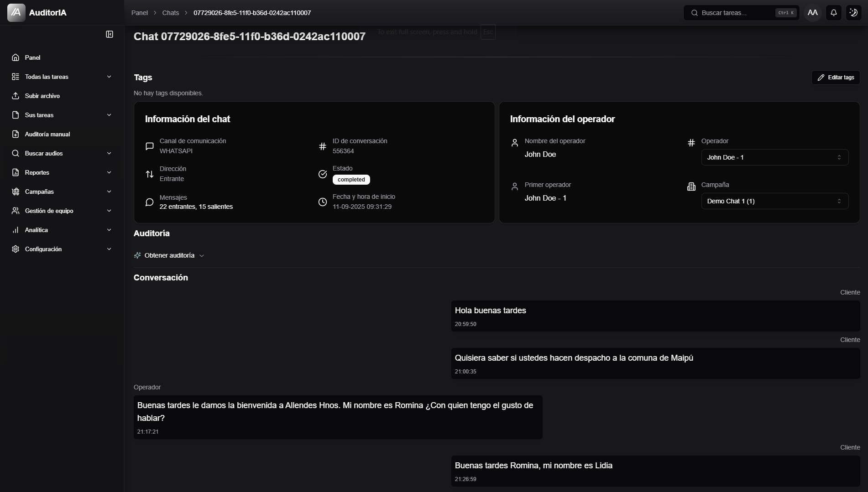Click the operator's Allendes Hnos. welcome message
Image resolution: width=868 pixels, height=492 pixels.
(x=338, y=417)
